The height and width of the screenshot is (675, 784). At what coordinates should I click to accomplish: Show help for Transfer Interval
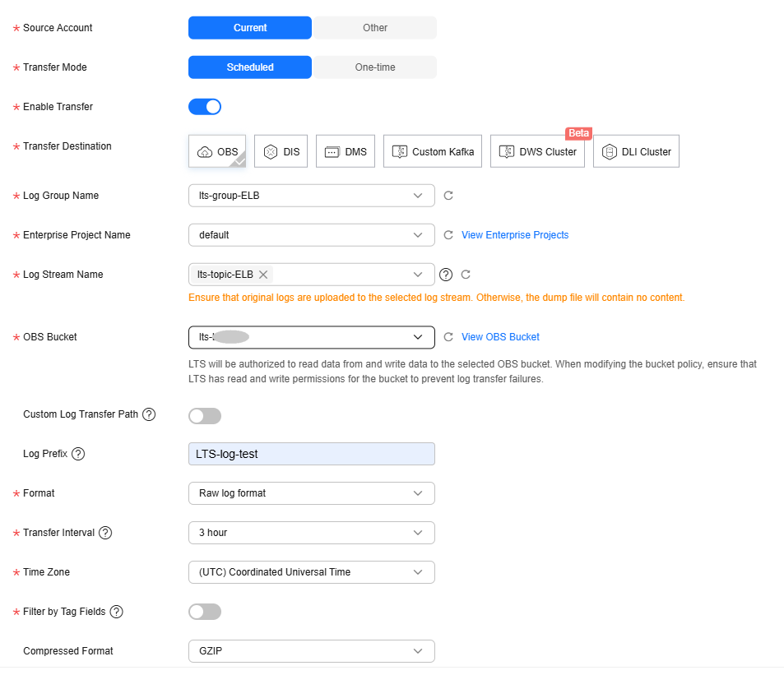[105, 533]
